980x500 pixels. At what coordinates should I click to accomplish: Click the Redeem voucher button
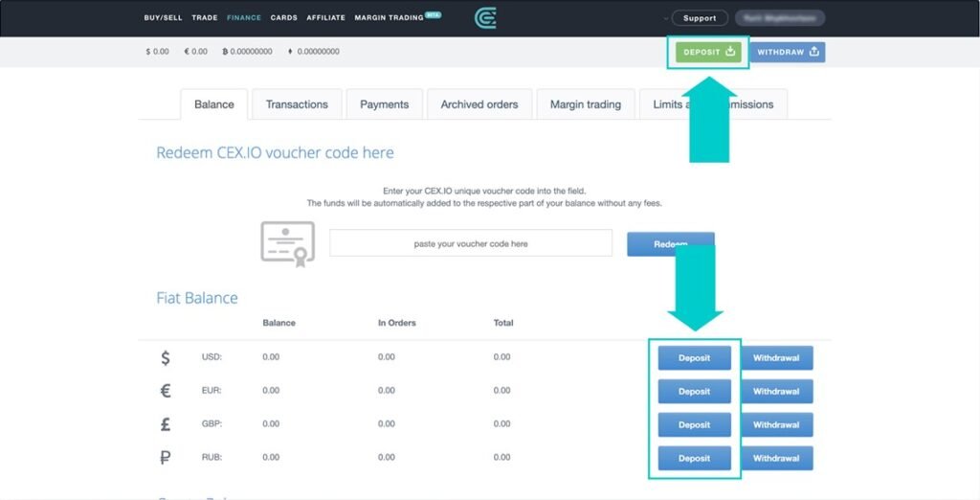point(670,244)
